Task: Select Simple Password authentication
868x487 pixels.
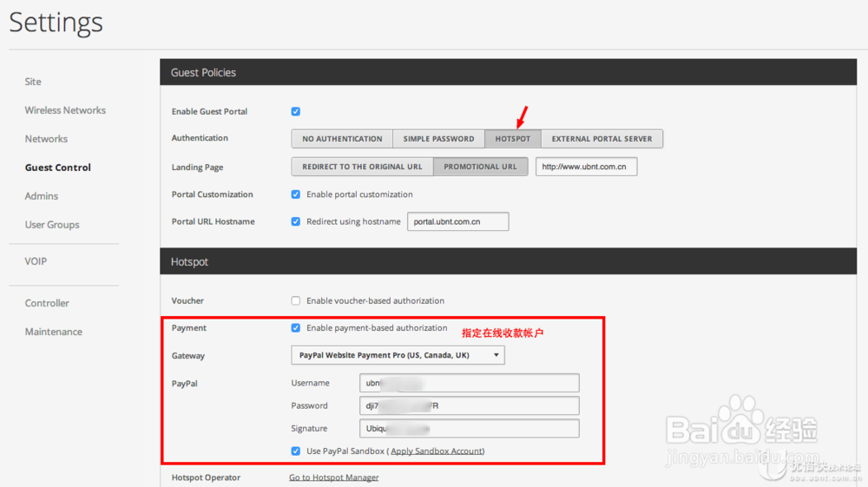Action: pyautogui.click(x=438, y=139)
